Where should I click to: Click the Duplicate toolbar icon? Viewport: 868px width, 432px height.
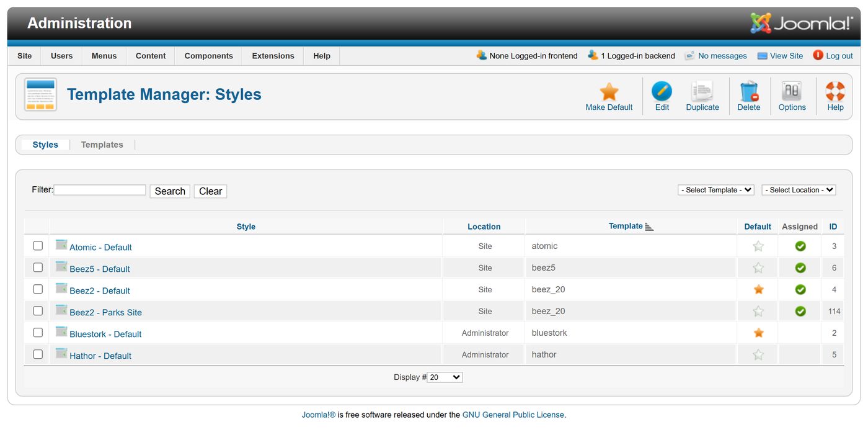point(702,92)
